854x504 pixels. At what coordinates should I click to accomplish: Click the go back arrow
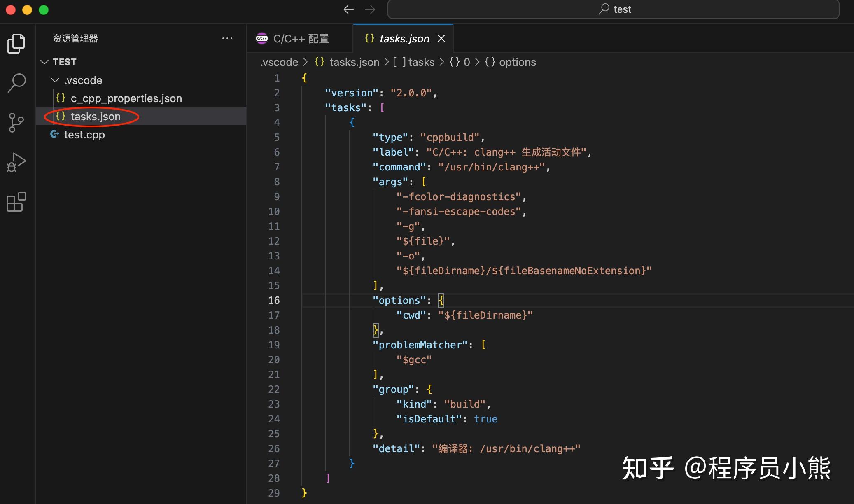pos(348,9)
